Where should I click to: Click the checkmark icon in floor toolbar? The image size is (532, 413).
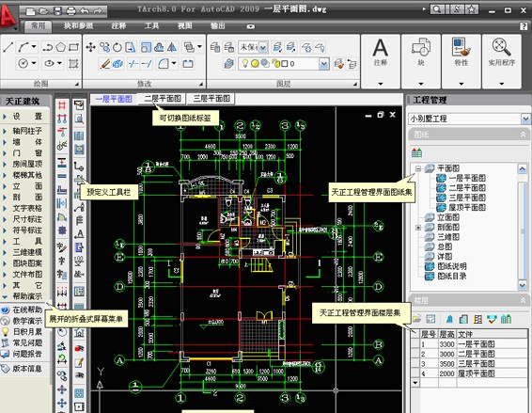pos(492,319)
